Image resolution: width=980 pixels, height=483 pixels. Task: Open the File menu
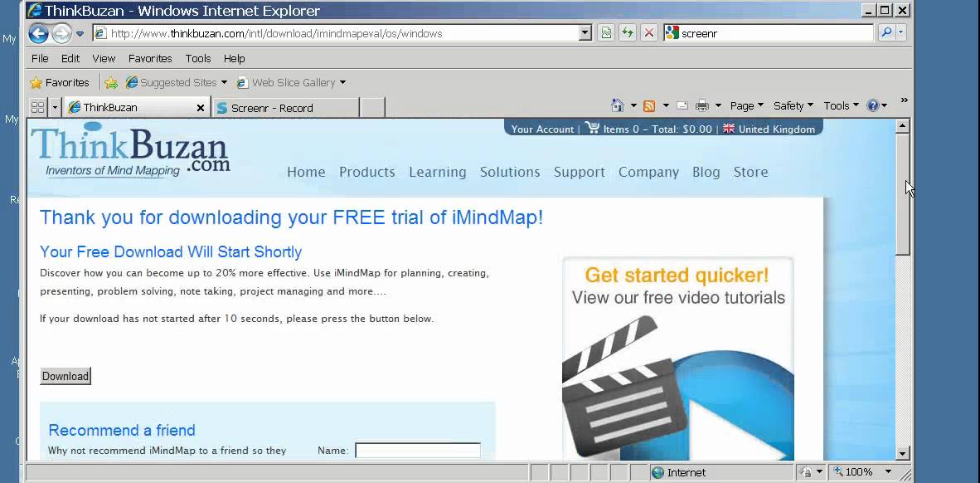click(x=39, y=58)
